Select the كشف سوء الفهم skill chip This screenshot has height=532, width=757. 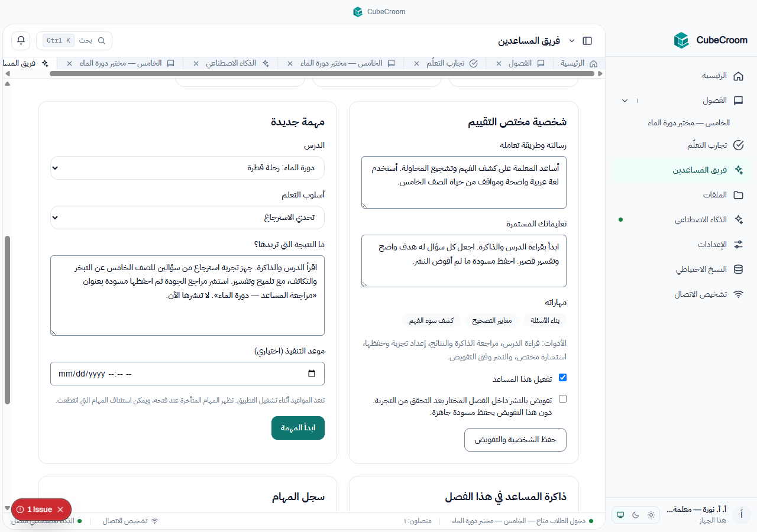tap(432, 320)
